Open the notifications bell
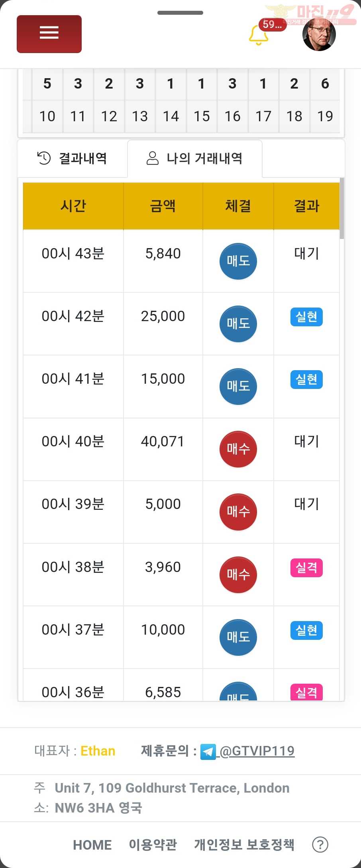 (x=259, y=35)
